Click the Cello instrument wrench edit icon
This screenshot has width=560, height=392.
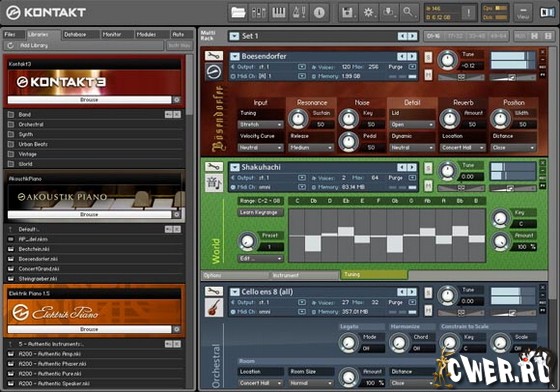(214, 291)
